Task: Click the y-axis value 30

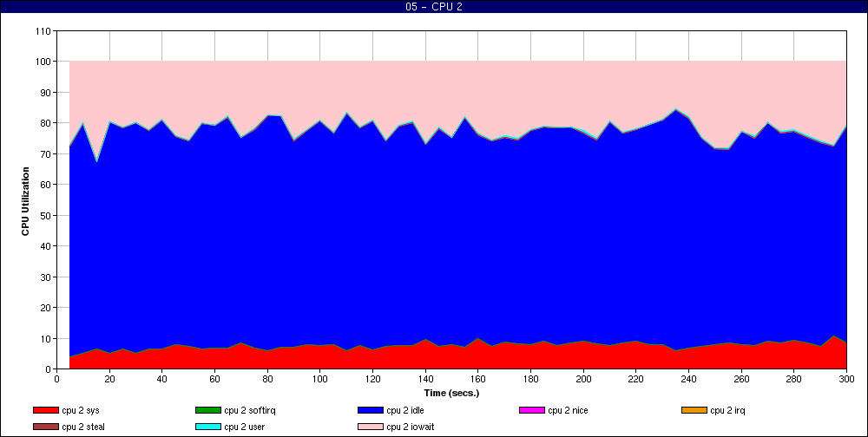Action: (45, 277)
